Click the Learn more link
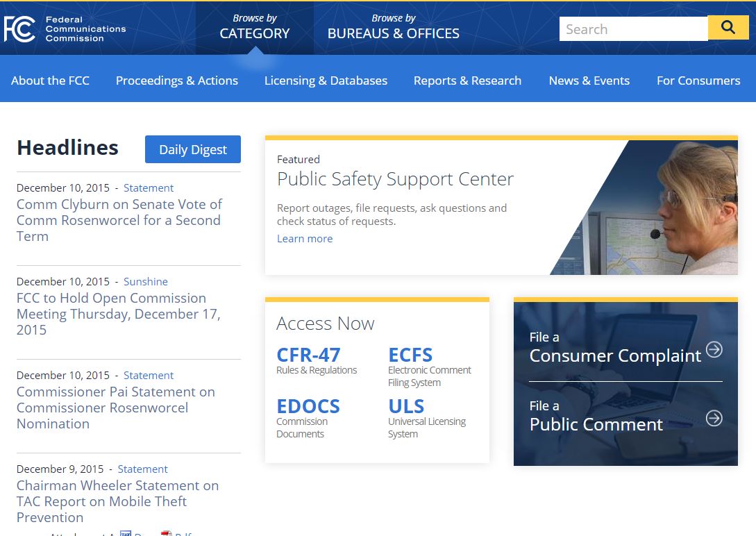The width and height of the screenshot is (756, 536). 304,238
